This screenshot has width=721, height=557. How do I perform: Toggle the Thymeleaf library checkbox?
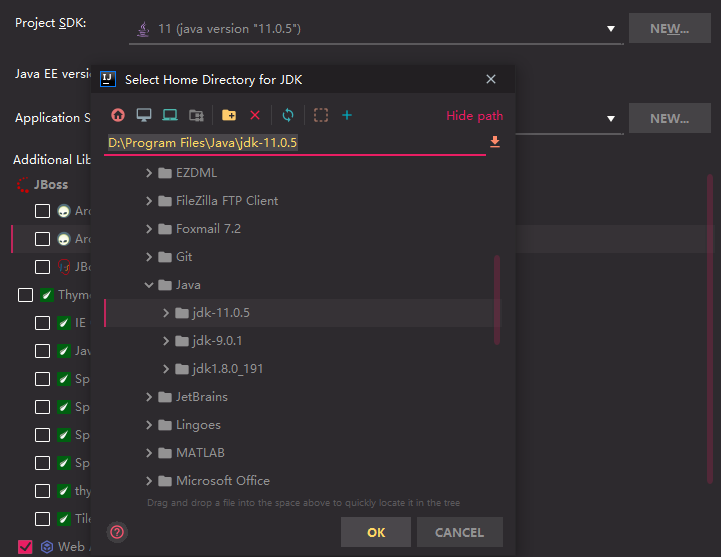25,295
